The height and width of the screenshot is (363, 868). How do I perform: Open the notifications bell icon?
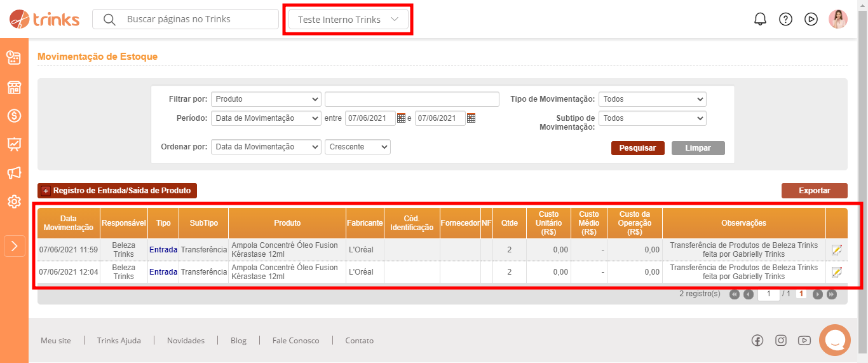(x=760, y=19)
